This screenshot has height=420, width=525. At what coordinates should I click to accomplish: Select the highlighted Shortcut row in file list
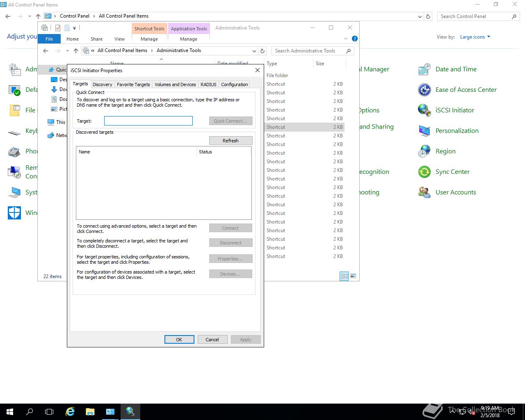point(305,127)
